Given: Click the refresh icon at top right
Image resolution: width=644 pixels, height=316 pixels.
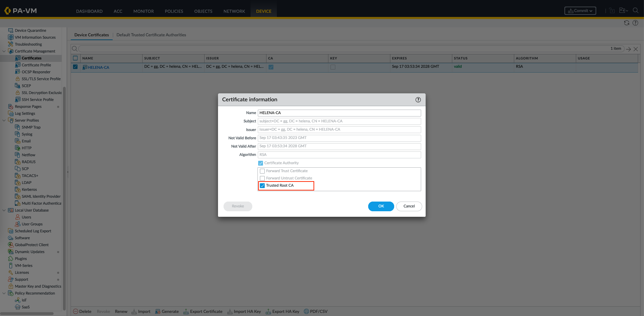Looking at the screenshot, I should coord(626,23).
